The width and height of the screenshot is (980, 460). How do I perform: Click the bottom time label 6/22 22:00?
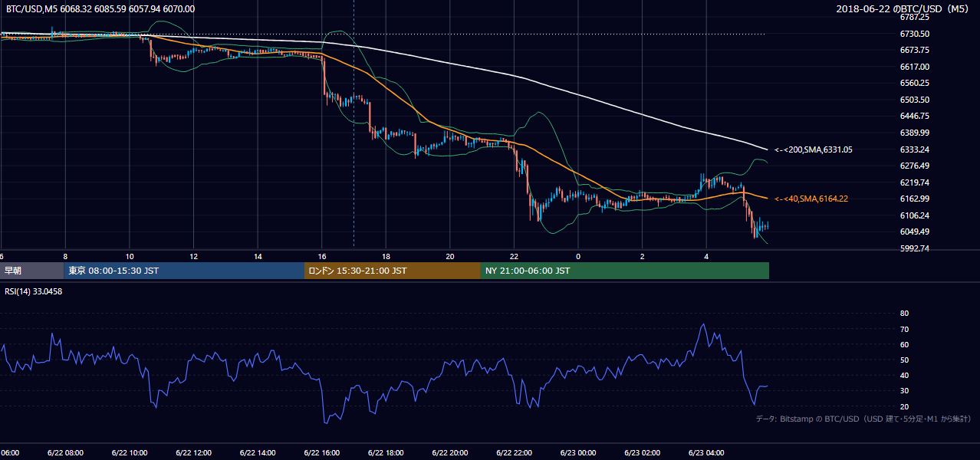[514, 453]
